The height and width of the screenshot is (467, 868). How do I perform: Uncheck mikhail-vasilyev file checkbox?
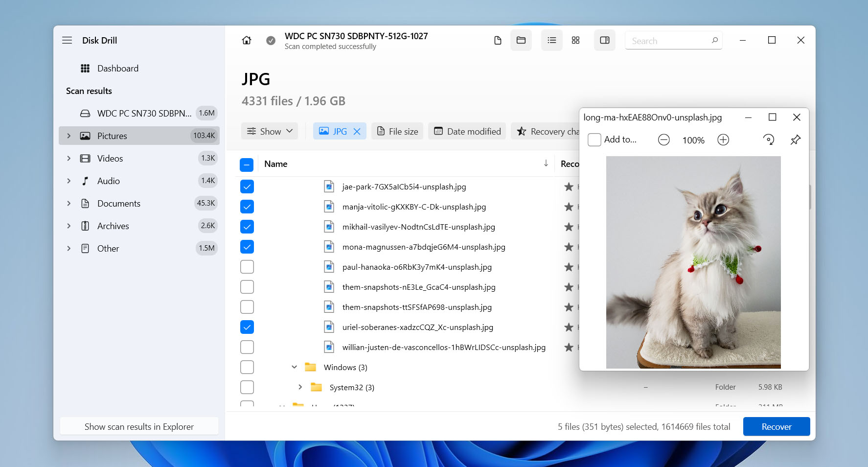coord(247,227)
